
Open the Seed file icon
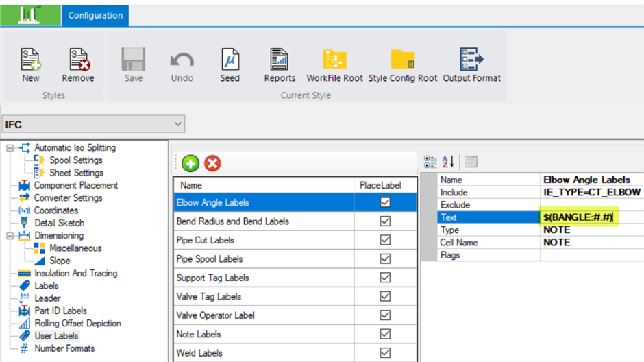pos(230,60)
